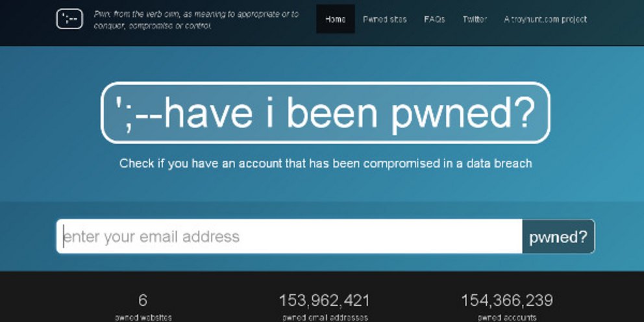The height and width of the screenshot is (322, 644).
Task: Click the 'pwned?' search button
Action: (558, 236)
